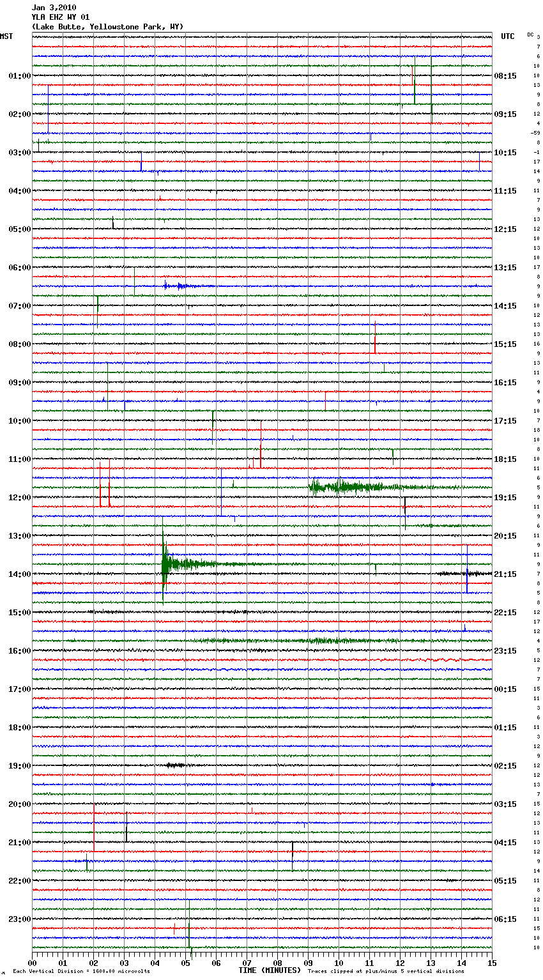Image resolution: width=543 pixels, height=980 pixels.
Task: Click the green seismic burst before 12:00 MST
Action: pos(345,487)
